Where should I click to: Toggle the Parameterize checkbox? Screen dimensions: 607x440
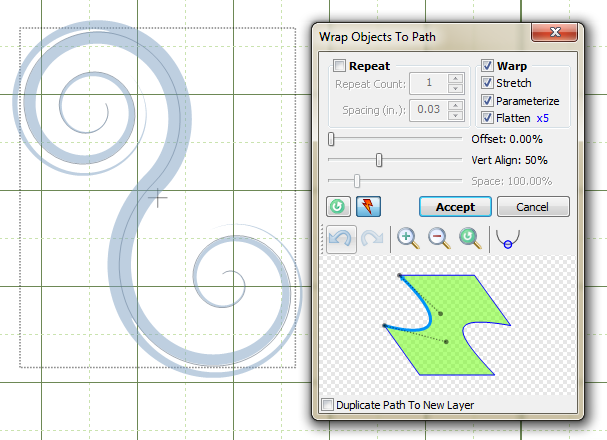click(487, 101)
